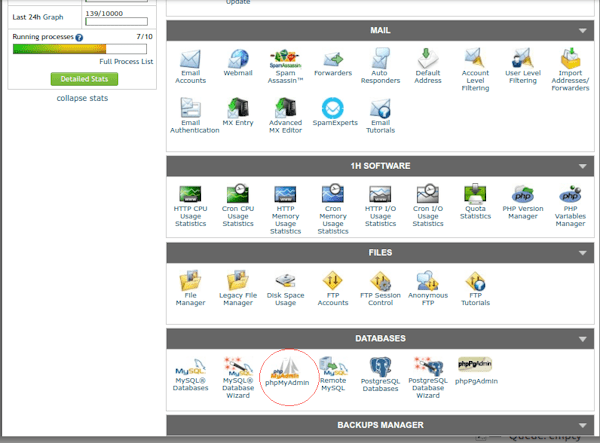Viewport: 600px width, 443px height.
Task: Open File Manager
Action: pos(190,288)
